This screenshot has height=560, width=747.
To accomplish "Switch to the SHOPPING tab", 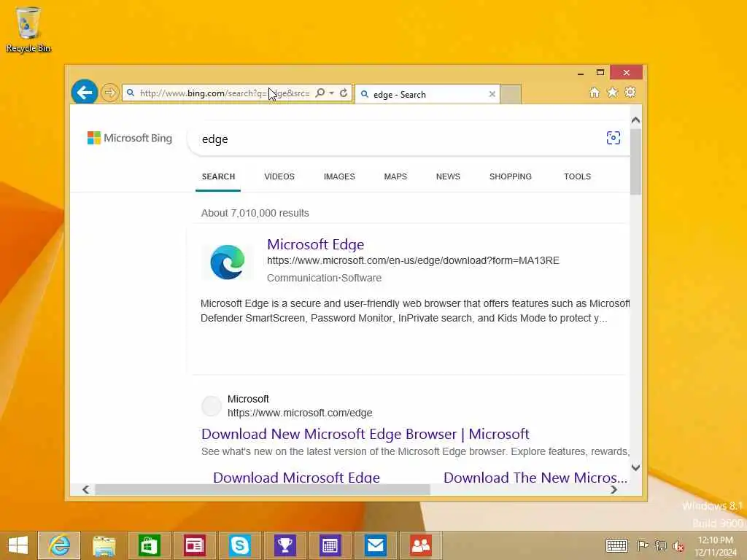I will [510, 176].
